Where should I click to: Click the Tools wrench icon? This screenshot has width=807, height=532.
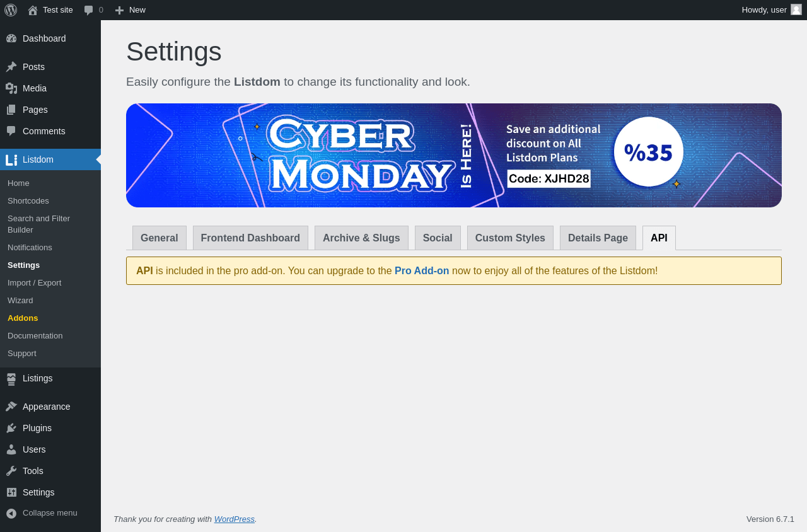point(11,471)
